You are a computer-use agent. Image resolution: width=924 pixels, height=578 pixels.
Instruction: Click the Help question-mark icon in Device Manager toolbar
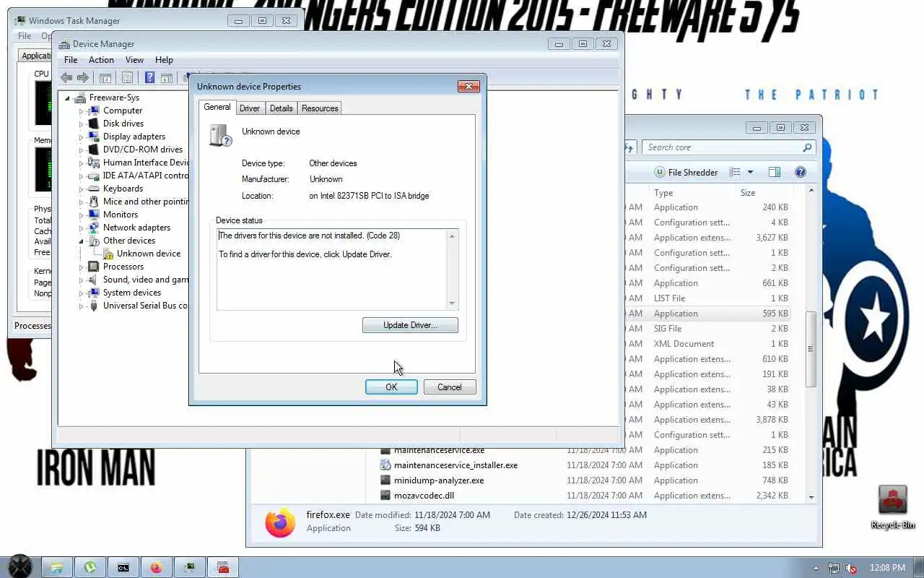(x=149, y=78)
